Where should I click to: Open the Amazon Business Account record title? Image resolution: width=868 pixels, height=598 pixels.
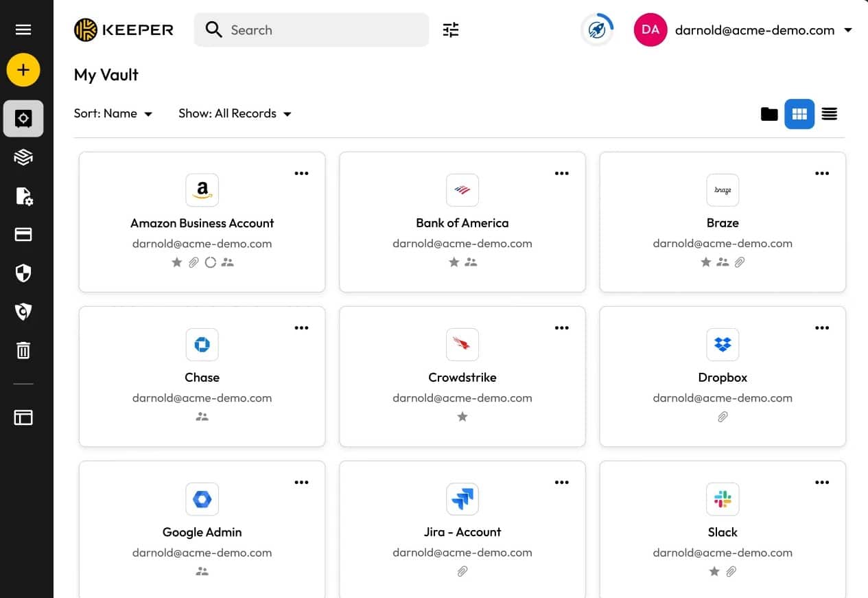pyautogui.click(x=202, y=223)
